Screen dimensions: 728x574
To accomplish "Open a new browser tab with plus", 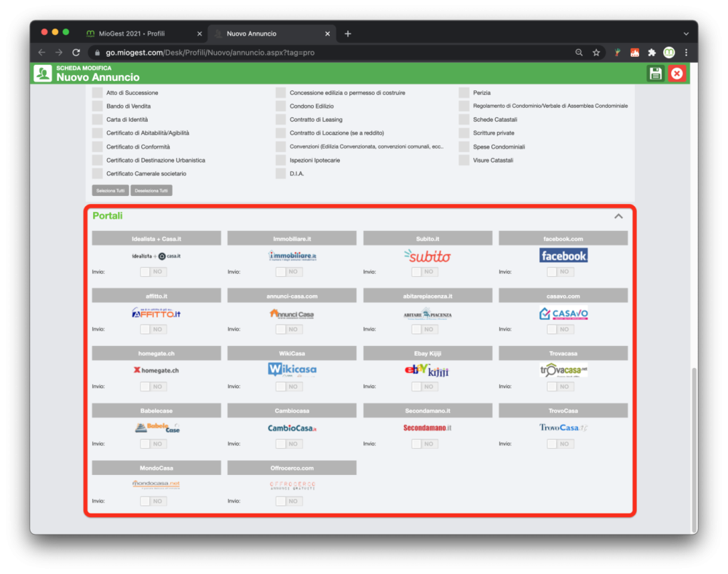I will 348,34.
